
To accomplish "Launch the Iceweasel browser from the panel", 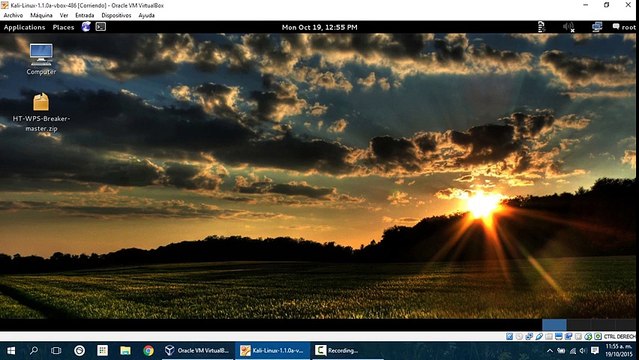I will coord(86,27).
